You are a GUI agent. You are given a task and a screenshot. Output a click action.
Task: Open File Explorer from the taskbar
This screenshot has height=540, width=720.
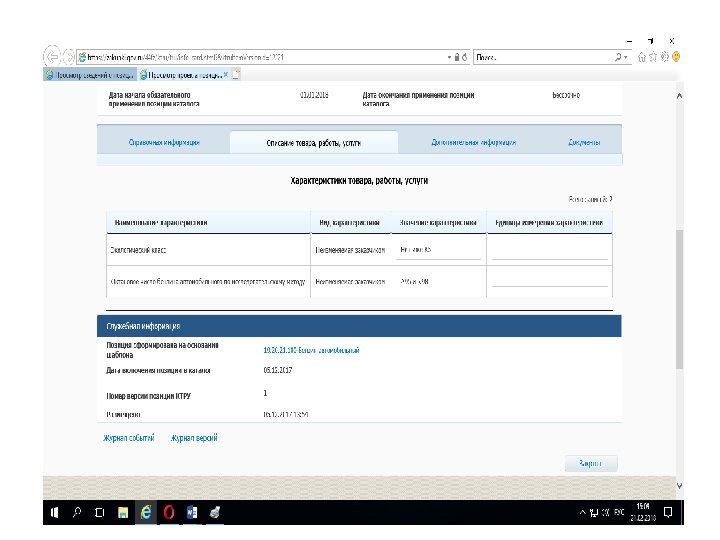(123, 512)
